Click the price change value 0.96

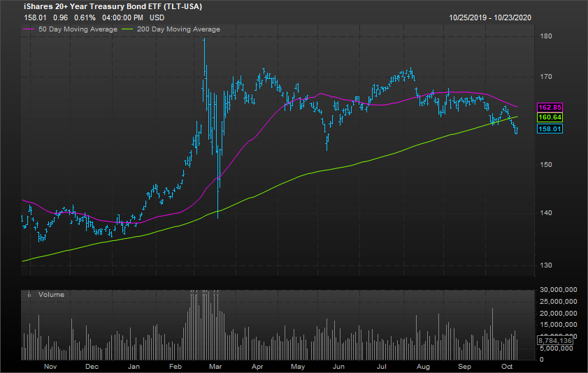click(60, 17)
